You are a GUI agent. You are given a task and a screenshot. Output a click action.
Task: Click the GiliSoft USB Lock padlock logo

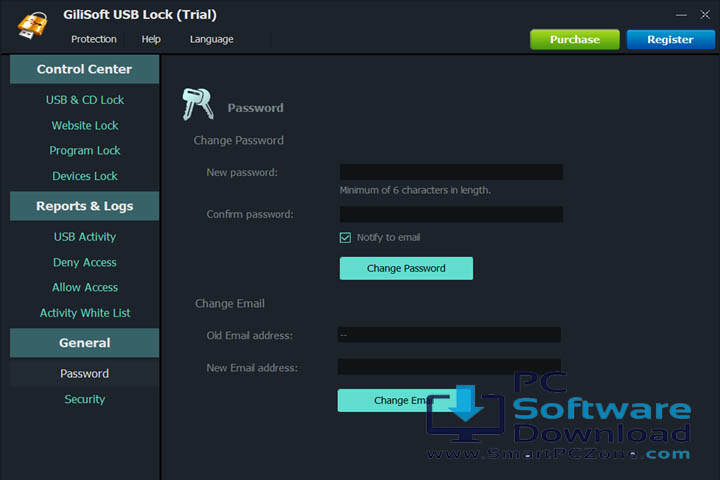[32, 25]
